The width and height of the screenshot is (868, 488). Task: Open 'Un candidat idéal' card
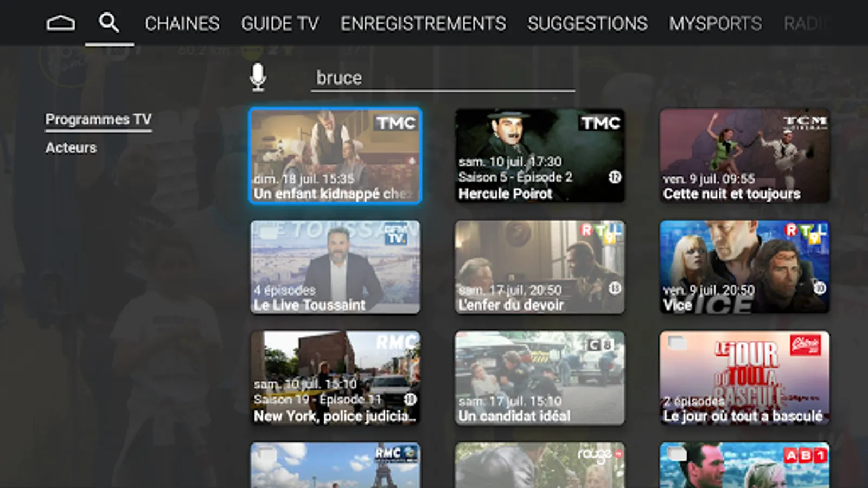pos(540,378)
